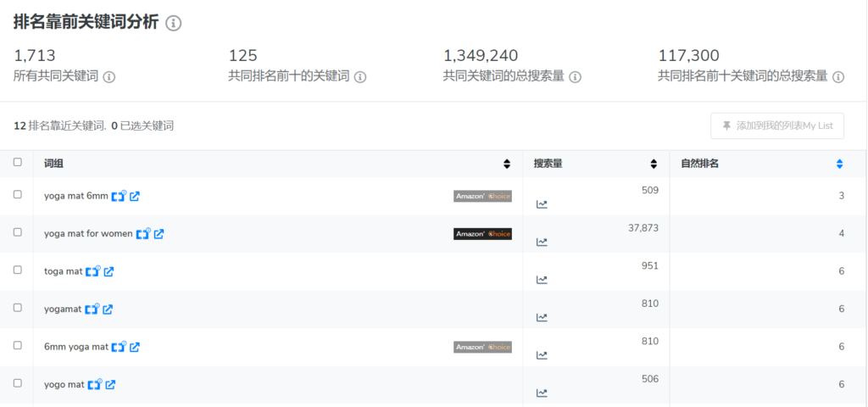Screen dimensions: 868x407
Task: Select the 6mm yoga mat row checkbox
Action: coord(18,346)
